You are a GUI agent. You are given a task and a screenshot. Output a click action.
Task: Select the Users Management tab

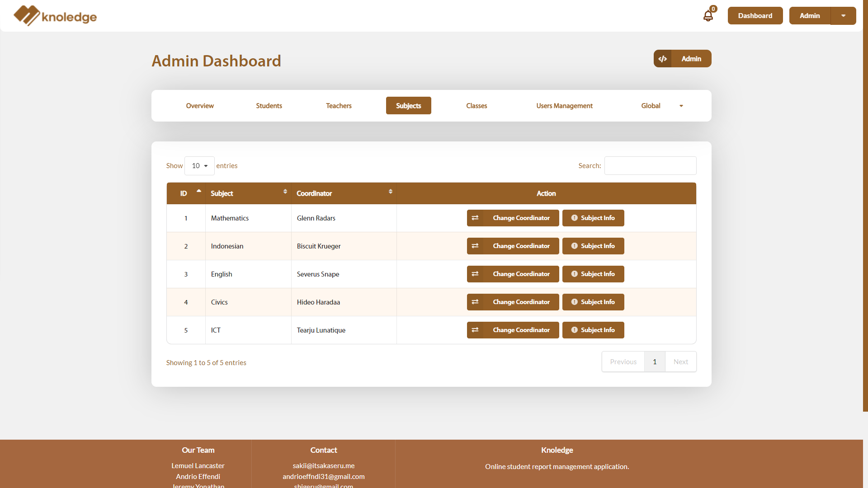point(564,105)
